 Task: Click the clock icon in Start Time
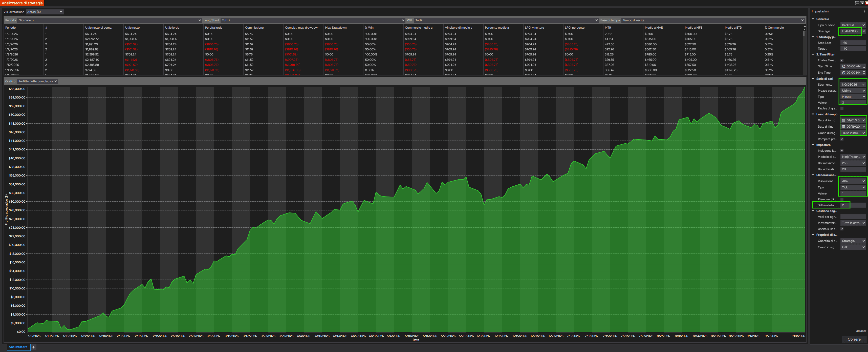tap(843, 67)
